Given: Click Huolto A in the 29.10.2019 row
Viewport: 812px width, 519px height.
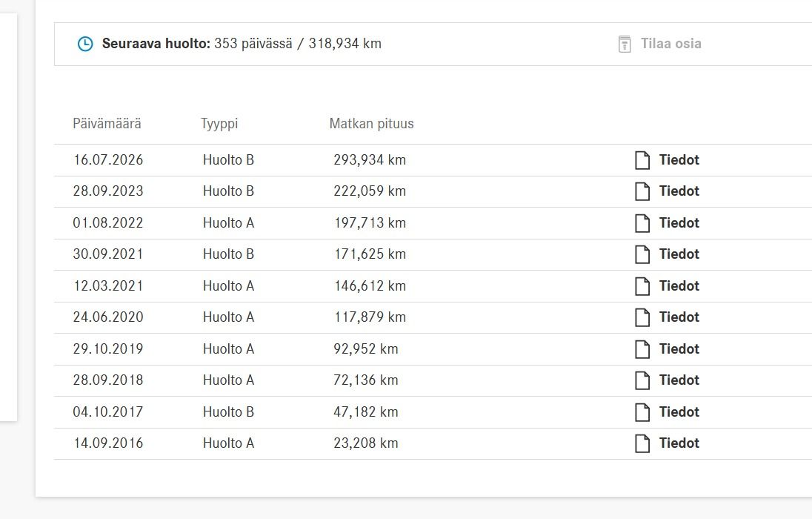Looking at the screenshot, I should coord(228,348).
